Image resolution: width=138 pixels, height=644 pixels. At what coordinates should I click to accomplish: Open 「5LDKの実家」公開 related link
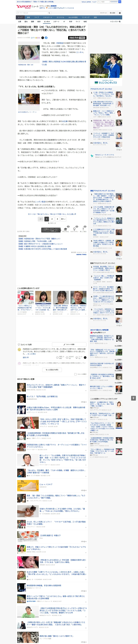35,241
